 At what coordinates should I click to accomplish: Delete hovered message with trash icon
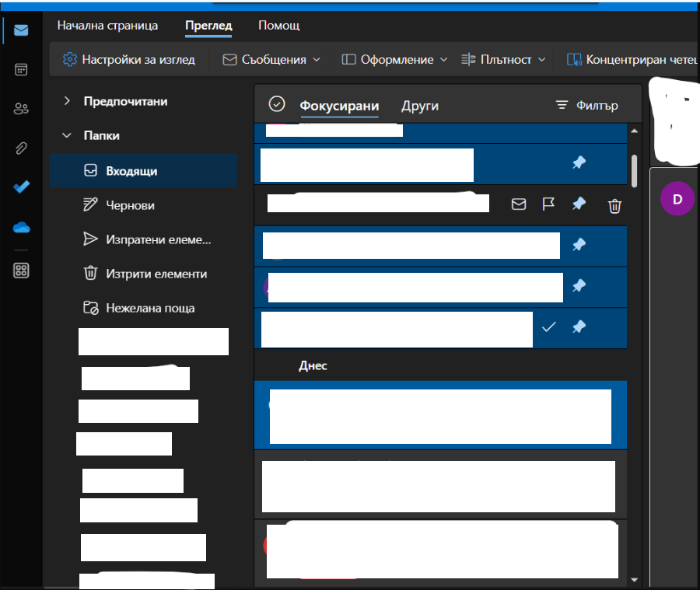614,206
